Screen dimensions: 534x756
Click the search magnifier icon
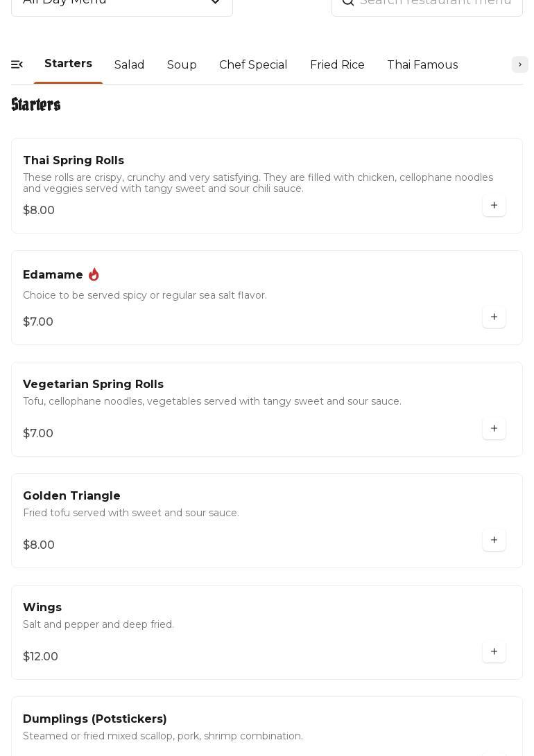(348, 1)
